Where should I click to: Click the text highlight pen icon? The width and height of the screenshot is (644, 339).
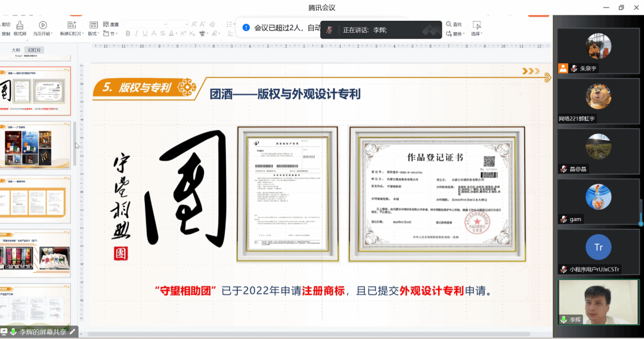(214, 33)
